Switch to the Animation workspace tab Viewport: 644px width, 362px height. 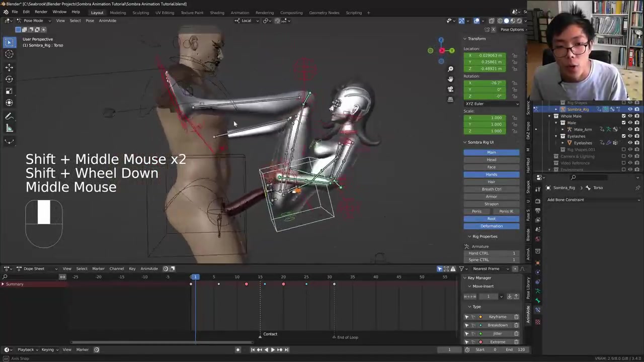tap(239, 13)
